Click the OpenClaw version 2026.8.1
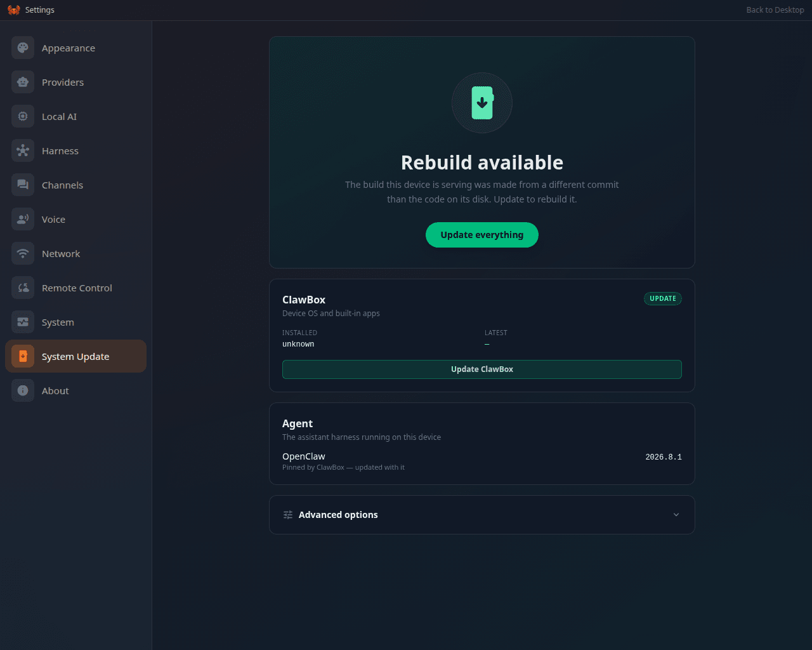The image size is (812, 650). (x=664, y=457)
